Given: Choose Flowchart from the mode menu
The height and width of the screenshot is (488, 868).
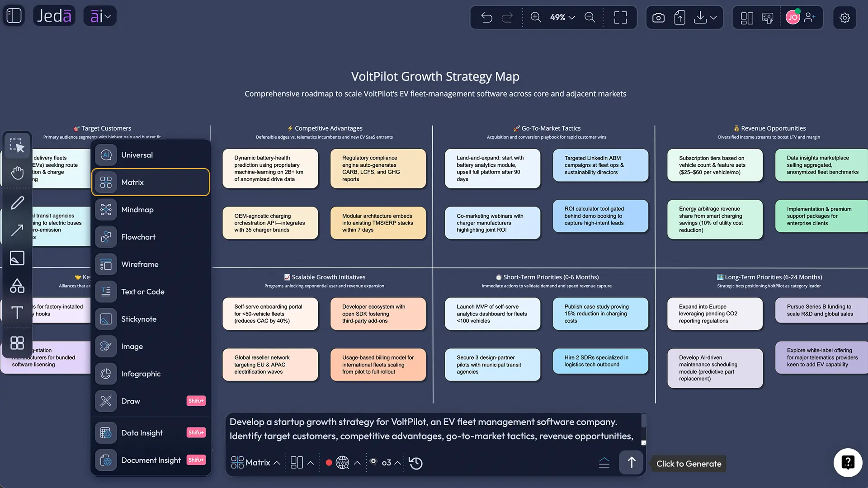Looking at the screenshot, I should click(x=151, y=237).
